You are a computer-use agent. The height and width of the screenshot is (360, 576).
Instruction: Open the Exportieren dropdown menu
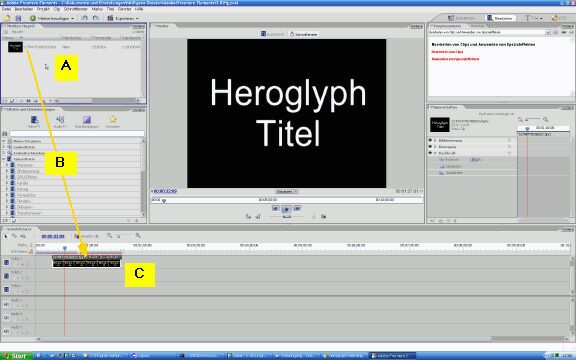[123, 18]
